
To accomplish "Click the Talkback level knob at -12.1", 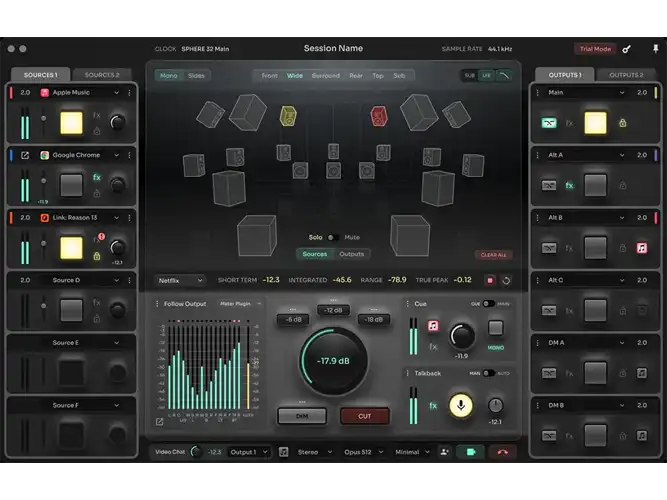I will pyautogui.click(x=495, y=405).
